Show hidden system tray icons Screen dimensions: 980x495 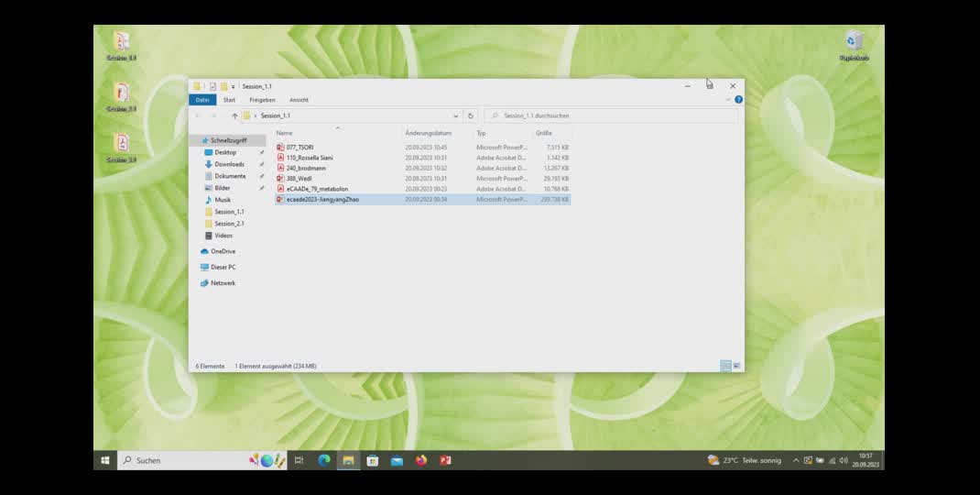pyautogui.click(x=796, y=460)
